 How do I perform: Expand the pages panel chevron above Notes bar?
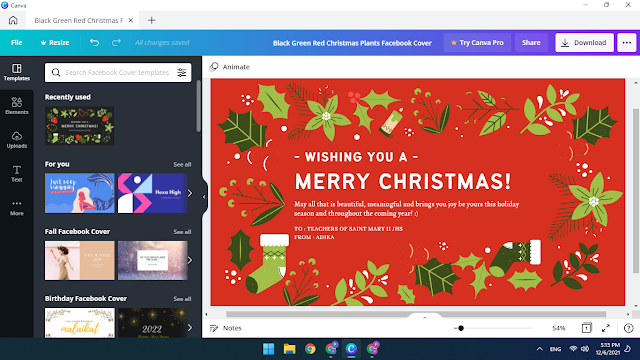(x=424, y=317)
